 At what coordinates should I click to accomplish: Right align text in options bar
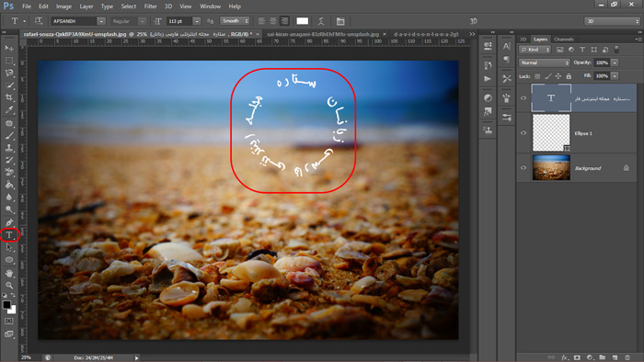coord(284,21)
